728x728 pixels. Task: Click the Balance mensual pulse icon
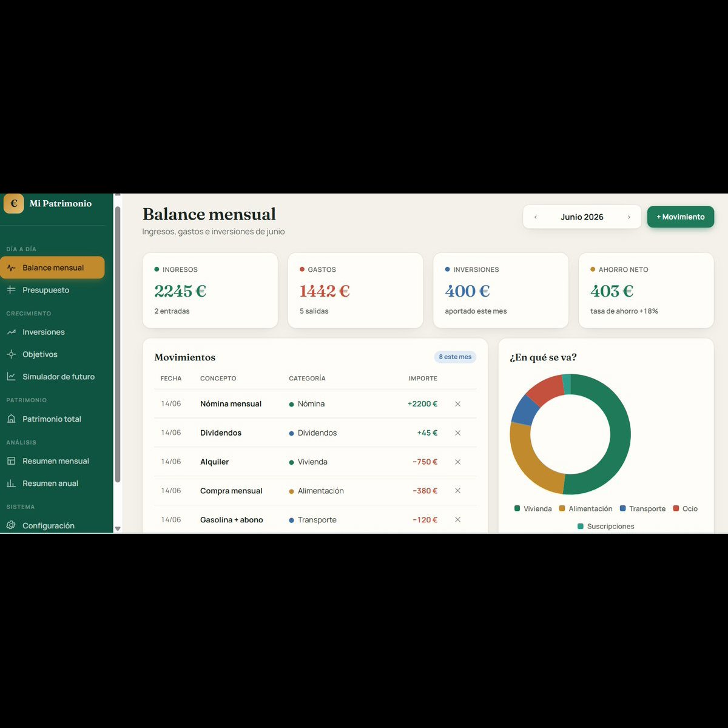pyautogui.click(x=11, y=268)
